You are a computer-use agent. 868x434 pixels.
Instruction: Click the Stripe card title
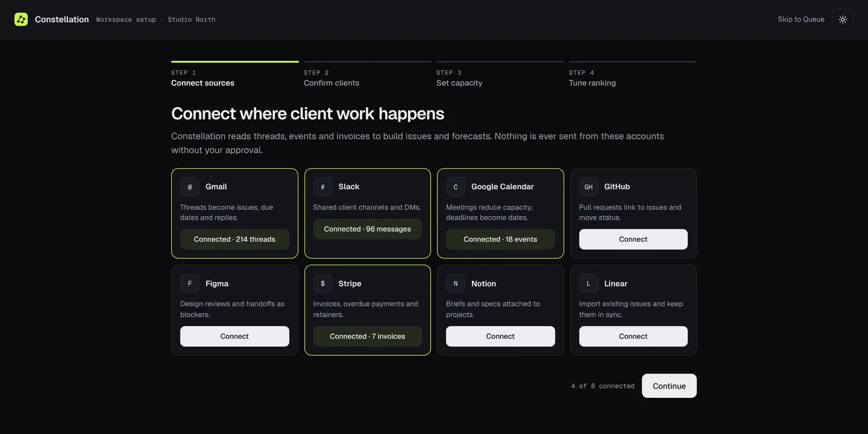click(x=350, y=283)
